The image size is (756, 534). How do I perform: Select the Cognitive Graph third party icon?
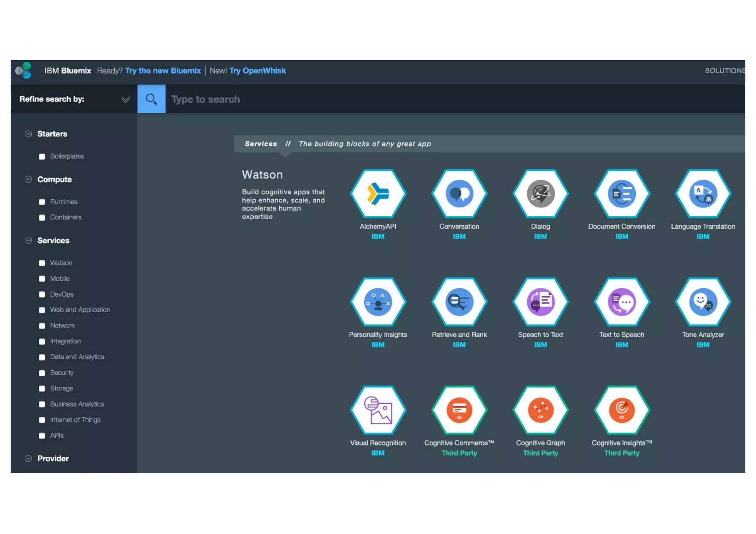pyautogui.click(x=540, y=410)
